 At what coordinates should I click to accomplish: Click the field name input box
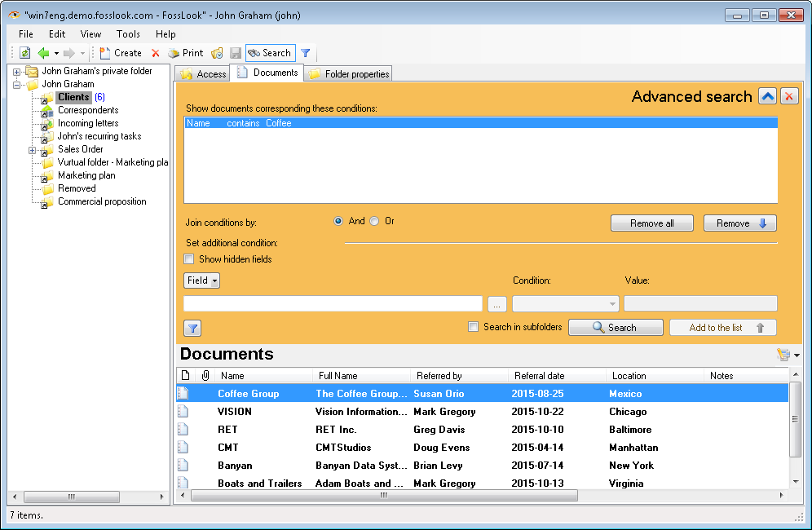click(333, 303)
